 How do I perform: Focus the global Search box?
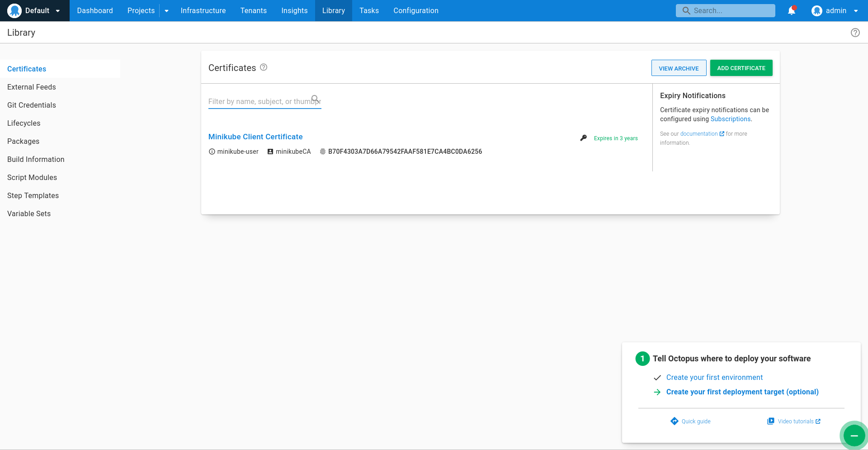(x=726, y=10)
